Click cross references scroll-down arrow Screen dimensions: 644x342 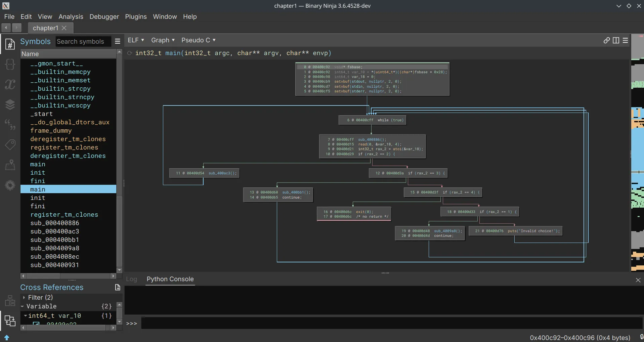click(119, 322)
